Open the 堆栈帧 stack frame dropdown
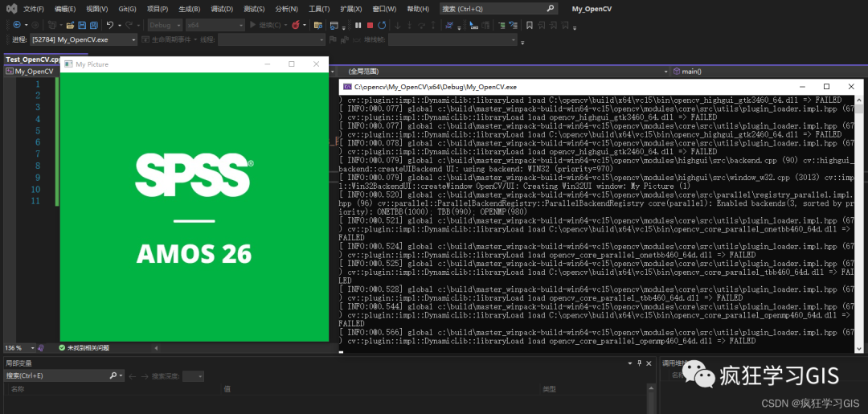 452,40
